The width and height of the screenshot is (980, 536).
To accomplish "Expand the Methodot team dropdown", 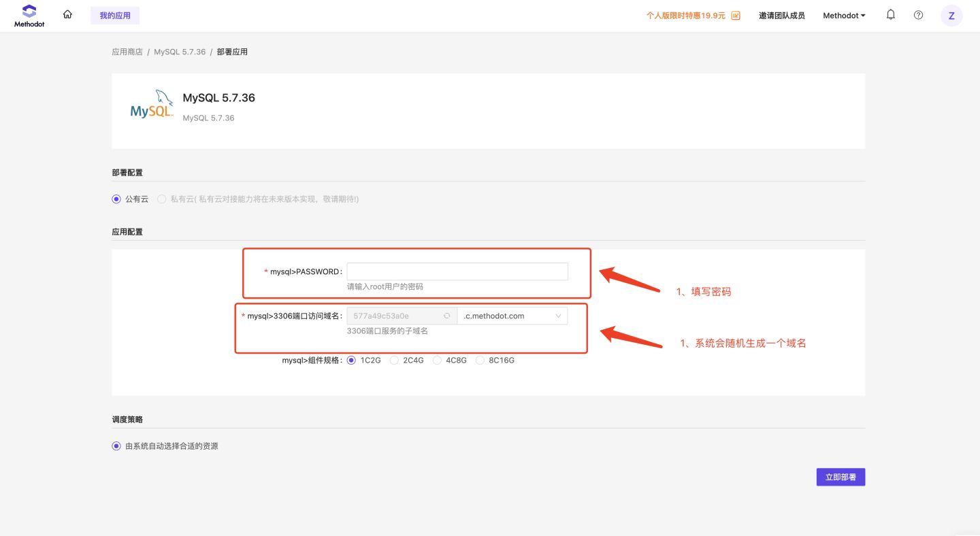I will [844, 15].
